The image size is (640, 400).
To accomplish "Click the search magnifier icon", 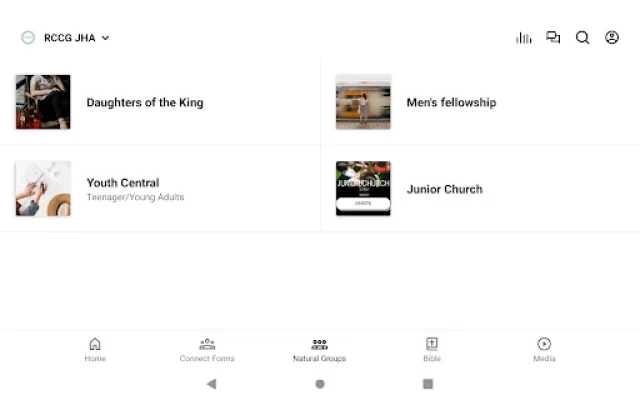I will pyautogui.click(x=582, y=38).
